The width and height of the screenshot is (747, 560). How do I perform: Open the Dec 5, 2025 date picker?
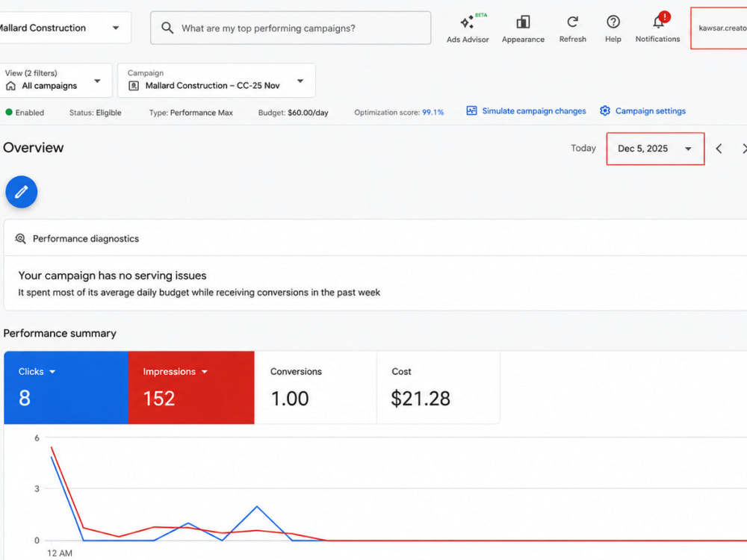[655, 149]
